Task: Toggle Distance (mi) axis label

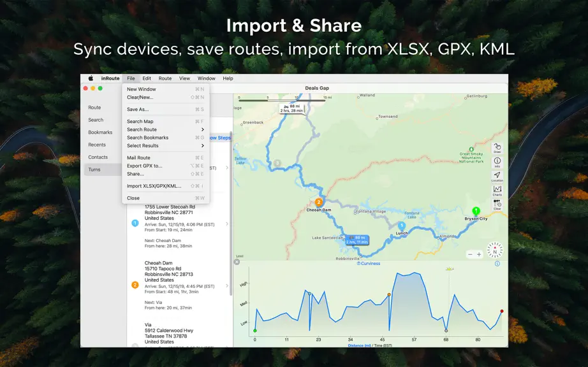Action: tap(359, 345)
